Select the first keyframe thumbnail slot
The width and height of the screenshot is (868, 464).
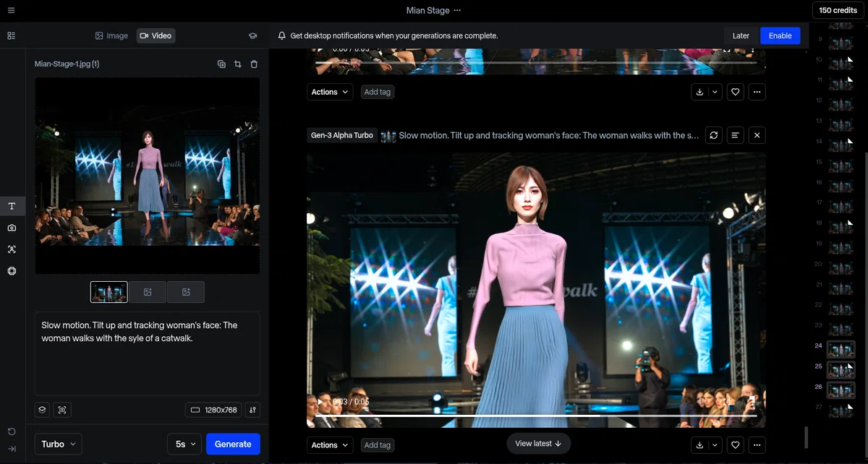click(109, 292)
